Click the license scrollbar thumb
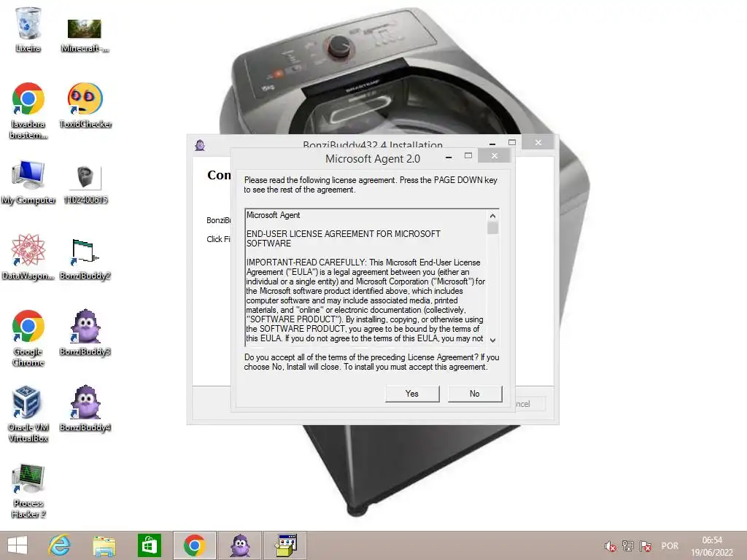The height and width of the screenshot is (560, 747). 492,228
